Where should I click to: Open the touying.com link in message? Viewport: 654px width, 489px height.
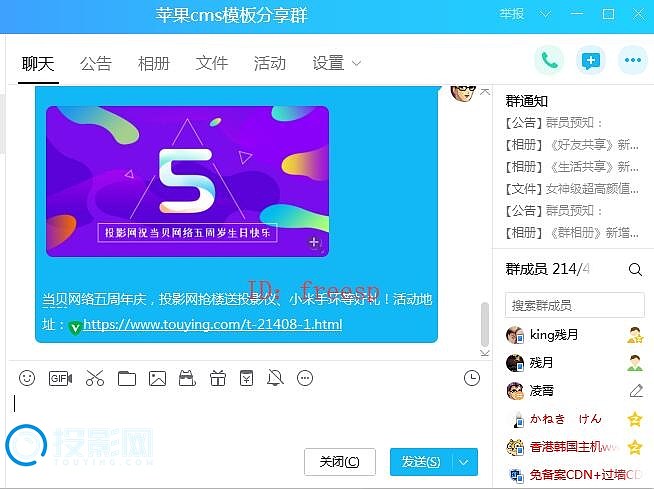pyautogui.click(x=212, y=324)
